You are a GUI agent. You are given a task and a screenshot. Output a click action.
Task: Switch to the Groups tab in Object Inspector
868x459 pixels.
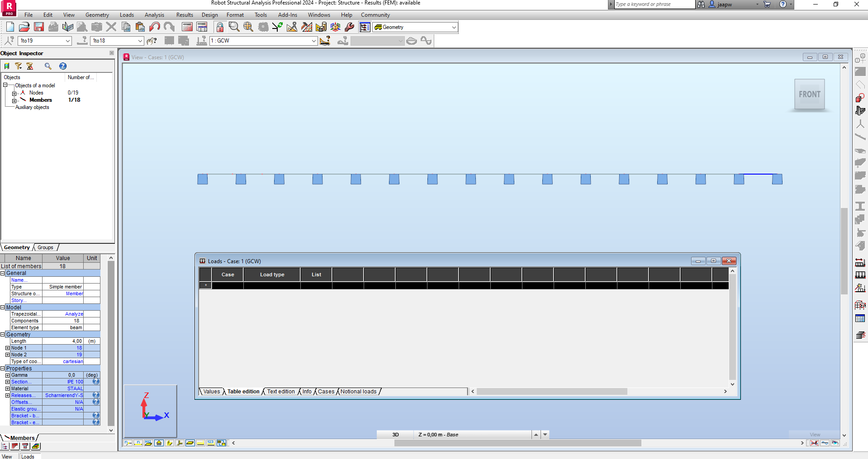click(45, 247)
